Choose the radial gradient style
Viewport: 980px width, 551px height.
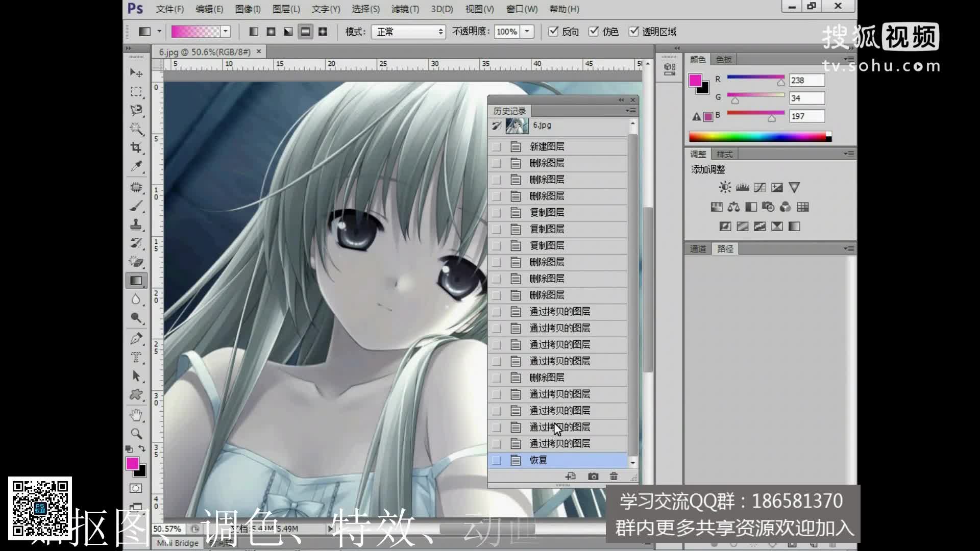271,32
